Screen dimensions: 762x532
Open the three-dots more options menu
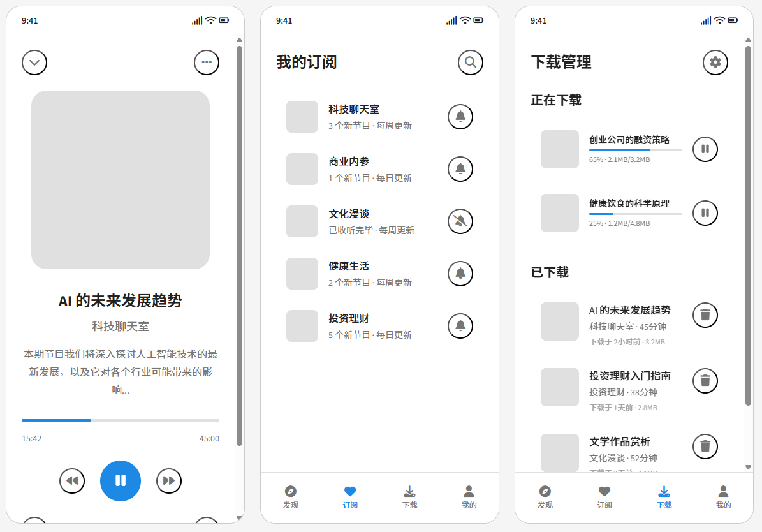tap(207, 63)
